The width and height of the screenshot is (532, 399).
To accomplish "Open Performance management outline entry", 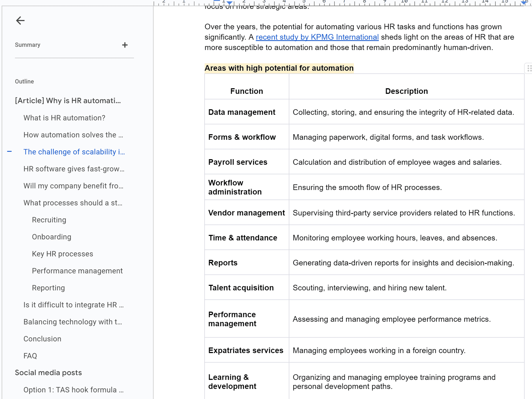I will click(x=77, y=271).
